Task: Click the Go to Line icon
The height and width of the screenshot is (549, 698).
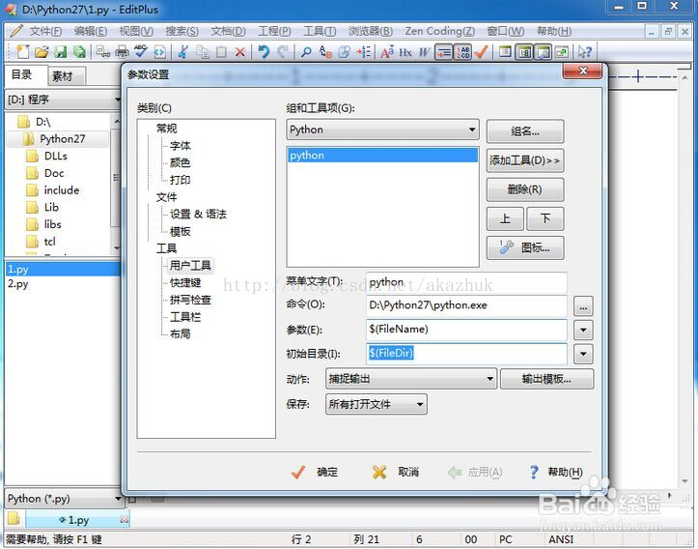Action: [363, 52]
